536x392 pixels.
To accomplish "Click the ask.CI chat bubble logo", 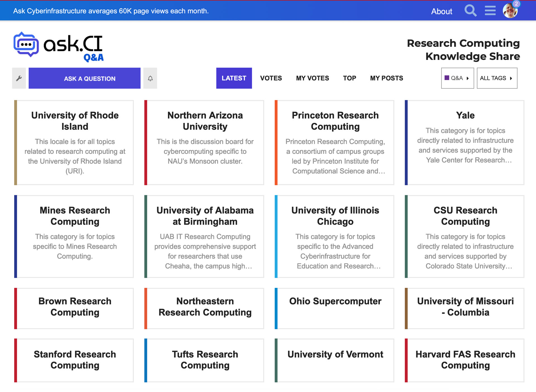I will pyautogui.click(x=26, y=45).
